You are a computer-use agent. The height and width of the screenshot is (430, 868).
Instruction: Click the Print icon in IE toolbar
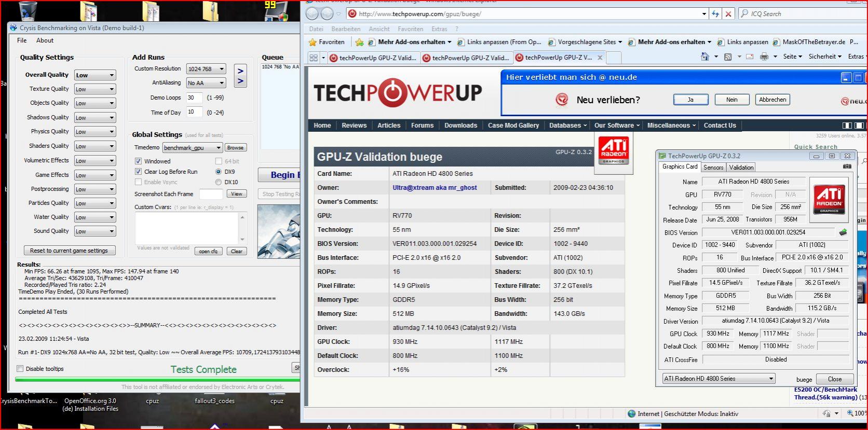(x=764, y=57)
